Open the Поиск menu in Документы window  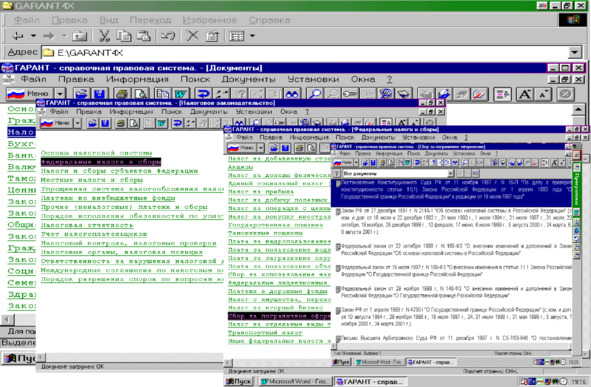195,80
